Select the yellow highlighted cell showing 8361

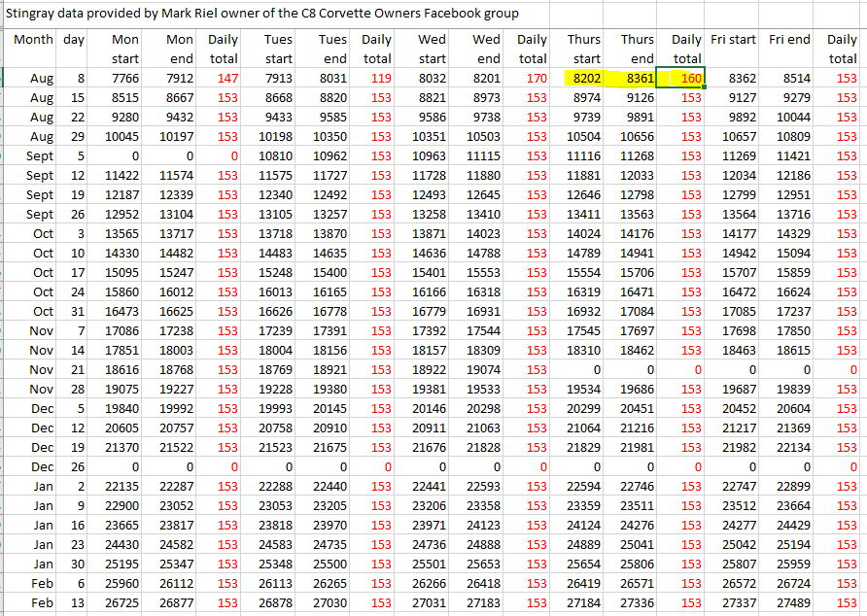pyautogui.click(x=638, y=79)
